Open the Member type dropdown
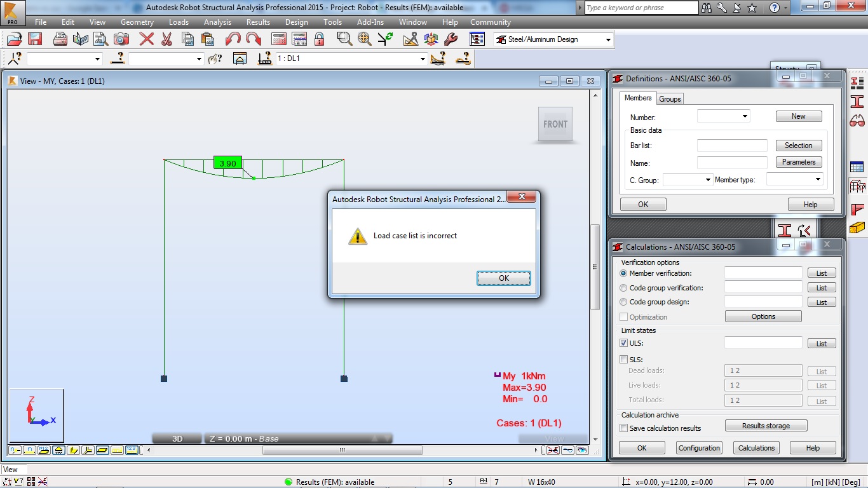 coord(818,180)
